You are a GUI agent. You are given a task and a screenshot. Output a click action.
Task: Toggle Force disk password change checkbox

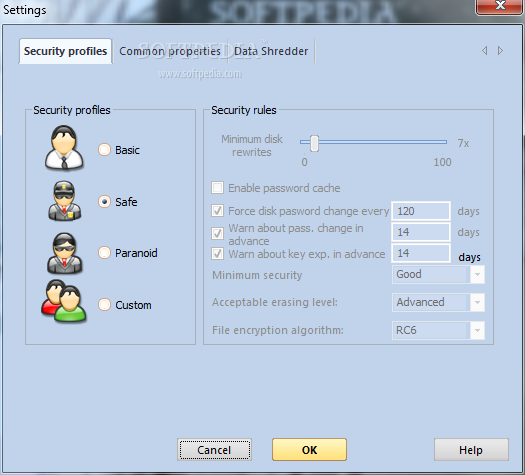pyautogui.click(x=218, y=211)
